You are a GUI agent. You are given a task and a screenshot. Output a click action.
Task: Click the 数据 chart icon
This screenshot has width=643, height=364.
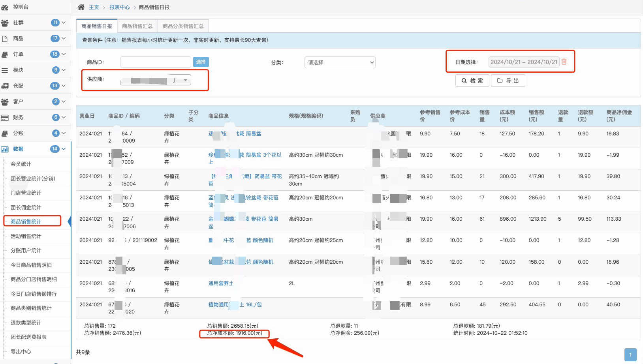(x=5, y=149)
